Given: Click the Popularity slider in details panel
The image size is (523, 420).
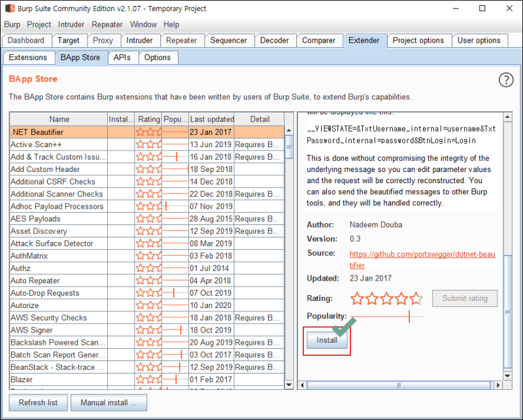Looking at the screenshot, I should (386, 316).
